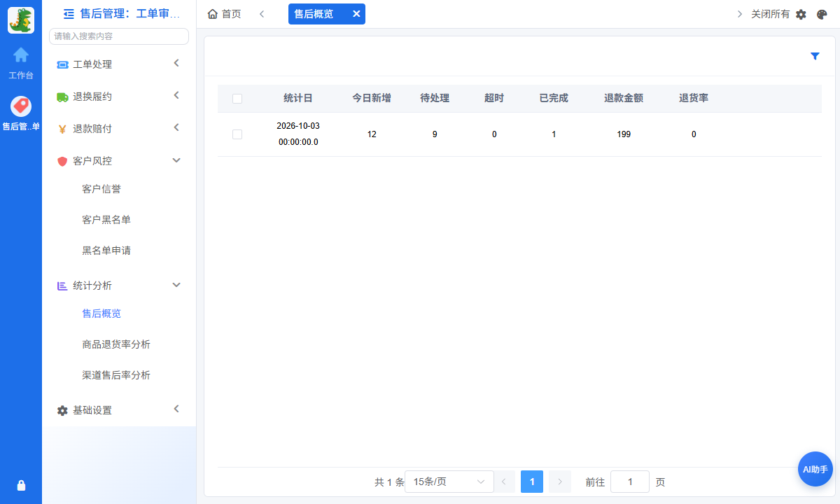Open 商品退货率分析 menu item

[116, 344]
